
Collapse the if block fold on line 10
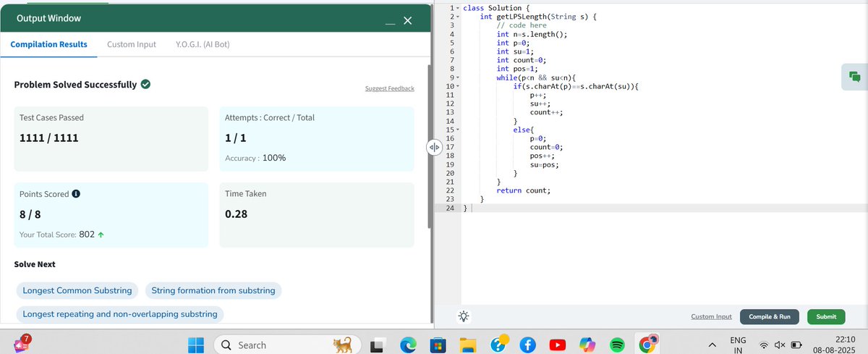tap(458, 87)
